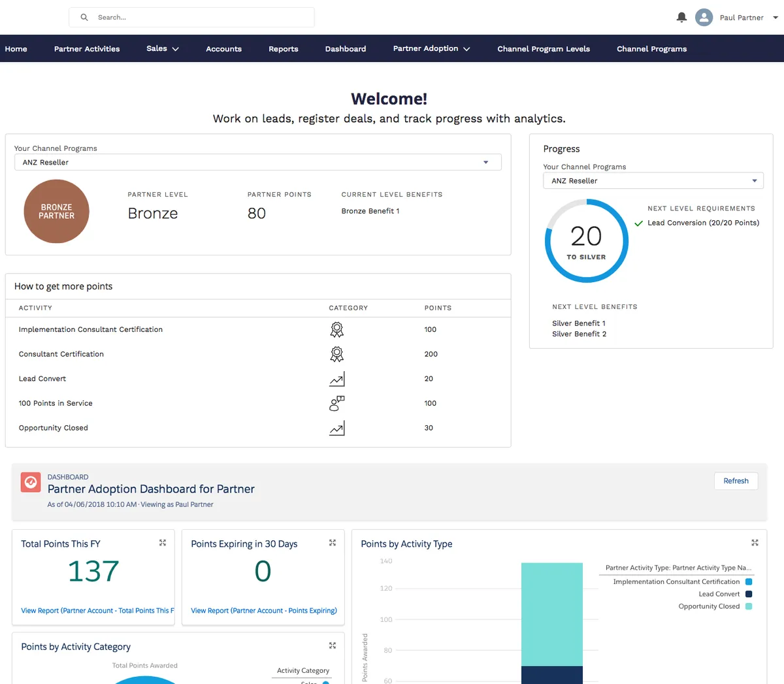Image resolution: width=784 pixels, height=684 pixels.
Task: Click the Points Expiring value 0
Action: (x=263, y=572)
